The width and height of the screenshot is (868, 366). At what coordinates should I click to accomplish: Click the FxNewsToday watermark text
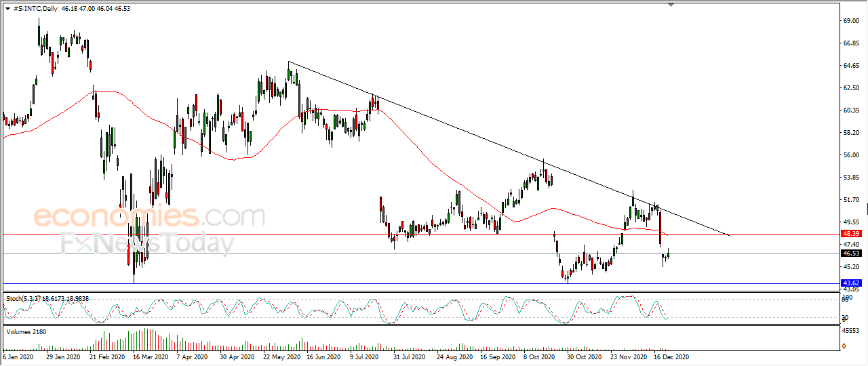click(147, 243)
